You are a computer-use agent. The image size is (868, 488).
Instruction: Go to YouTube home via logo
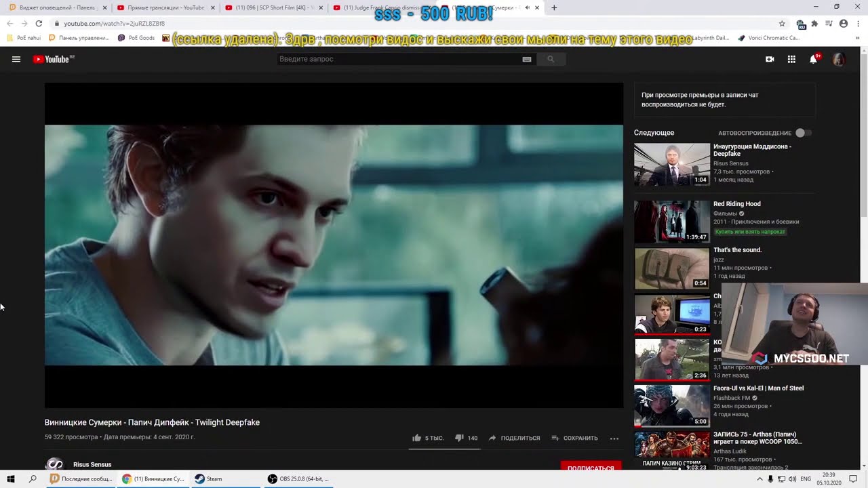pyautogui.click(x=52, y=59)
